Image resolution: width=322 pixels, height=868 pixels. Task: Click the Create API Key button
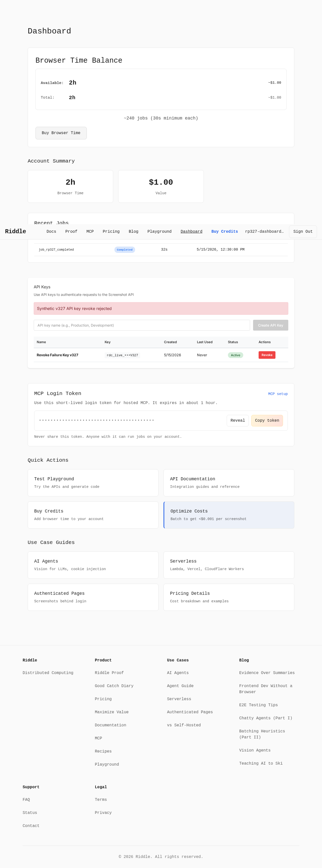coord(270,325)
